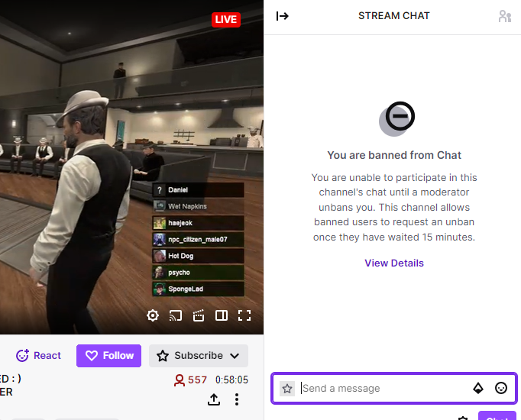Cast the stream to a device
This screenshot has width=521, height=420.
[x=176, y=315]
